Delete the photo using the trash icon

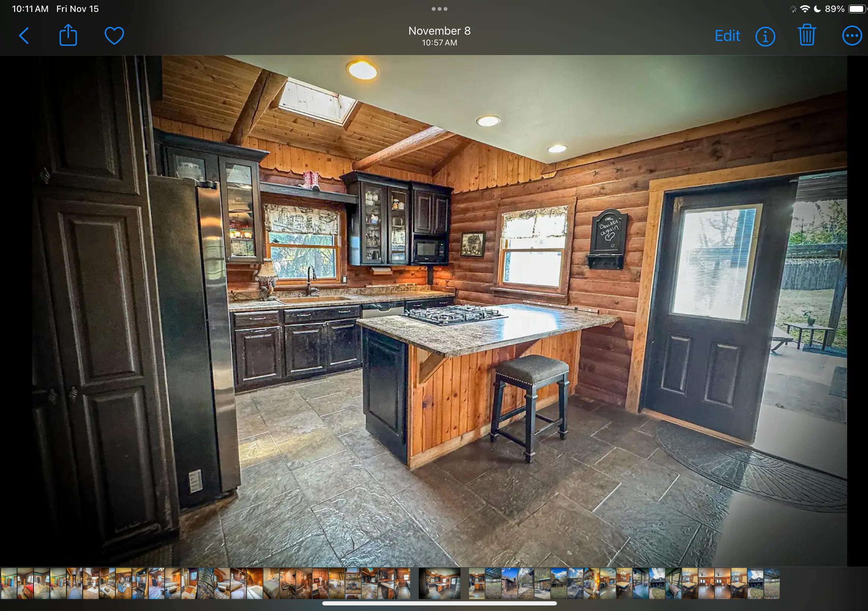pos(807,35)
